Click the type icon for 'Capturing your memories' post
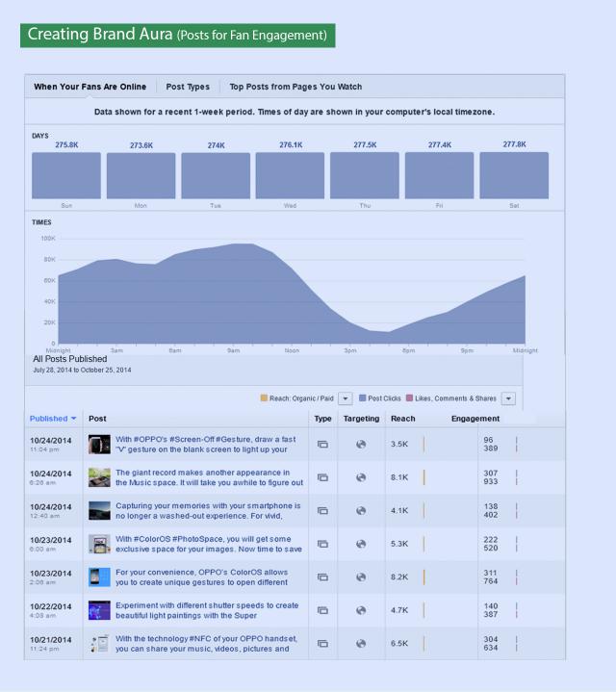The height and width of the screenshot is (692, 616). (322, 510)
